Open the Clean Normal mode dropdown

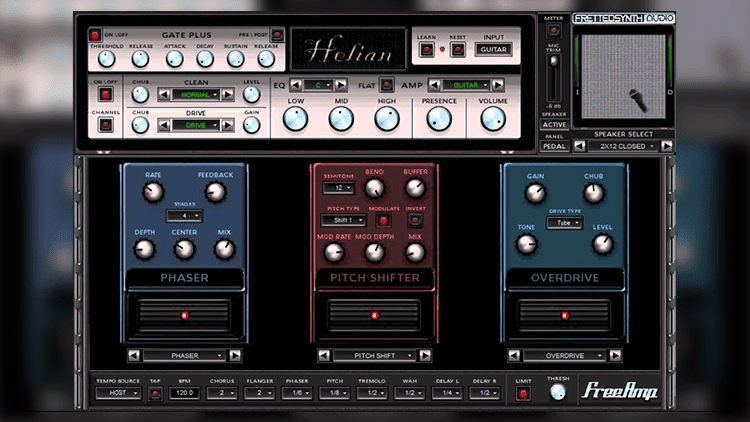pos(196,95)
